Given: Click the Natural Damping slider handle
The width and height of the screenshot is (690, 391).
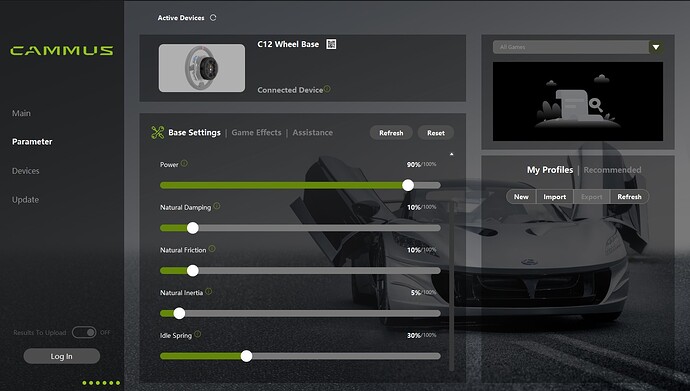Looking at the screenshot, I should coord(193,228).
